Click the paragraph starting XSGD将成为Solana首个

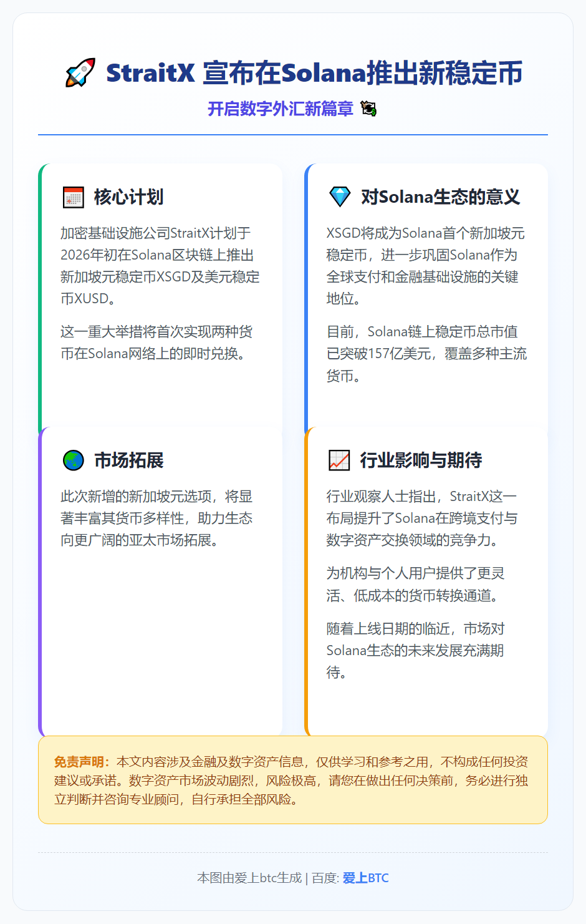(x=426, y=266)
